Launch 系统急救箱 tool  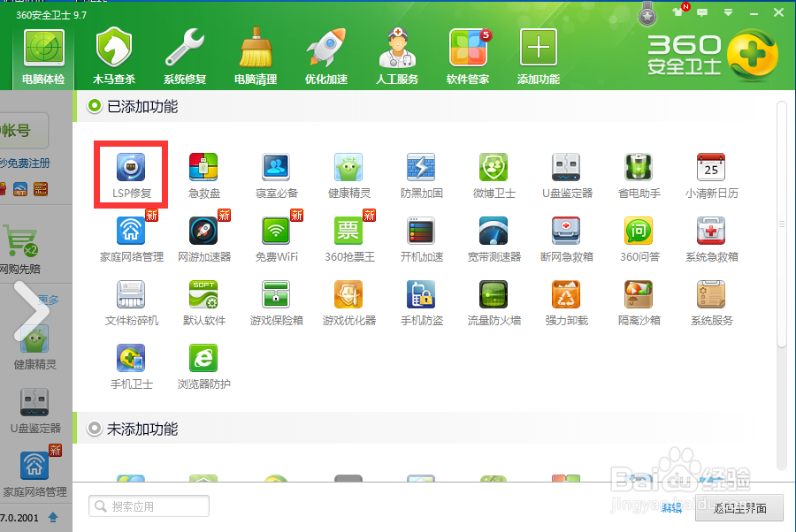pyautogui.click(x=711, y=239)
